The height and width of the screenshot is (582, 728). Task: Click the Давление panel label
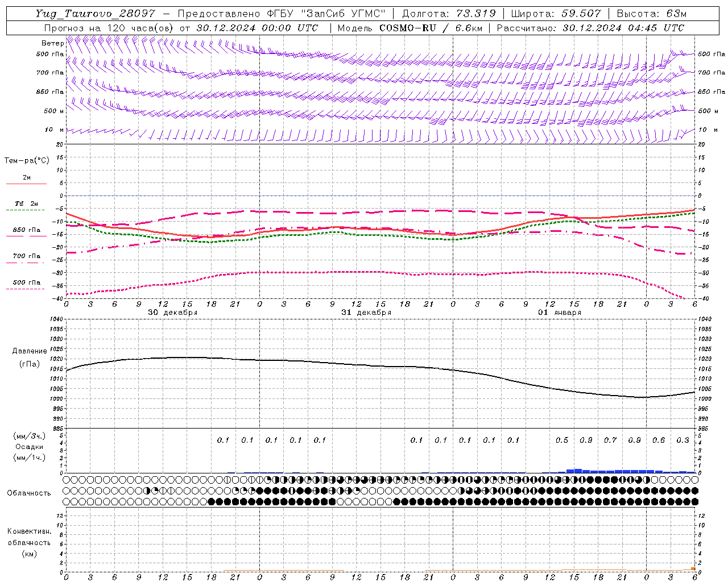tap(30, 351)
